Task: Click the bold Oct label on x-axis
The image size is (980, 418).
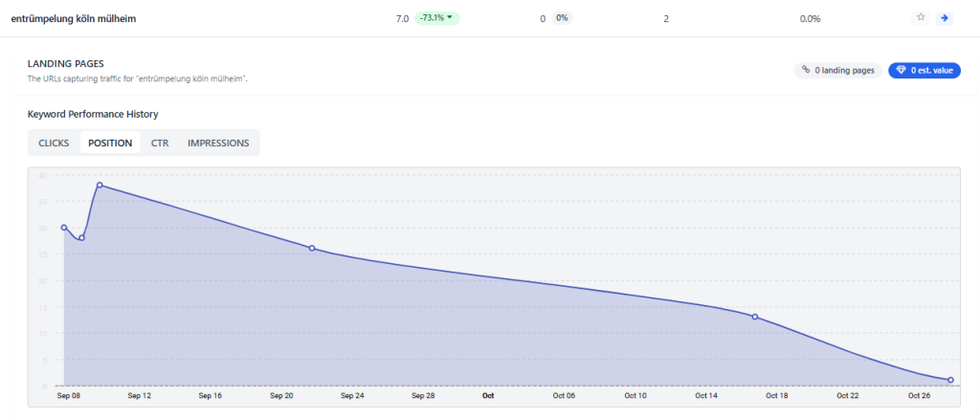Action: 488,395
